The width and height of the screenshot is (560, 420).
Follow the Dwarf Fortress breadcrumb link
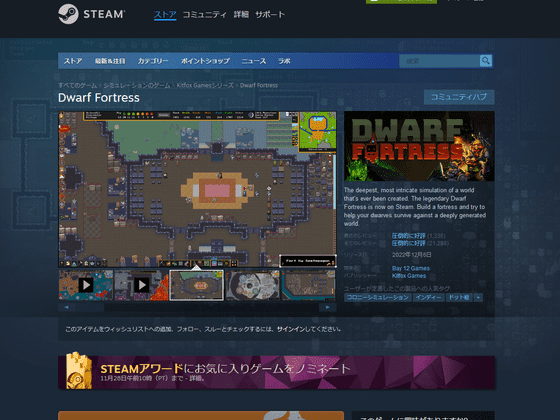259,85
